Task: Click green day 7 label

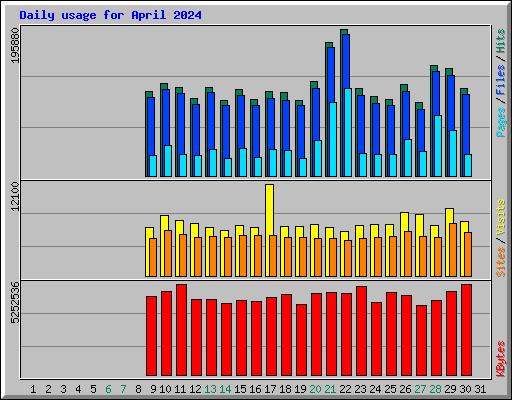Action: pos(123,389)
